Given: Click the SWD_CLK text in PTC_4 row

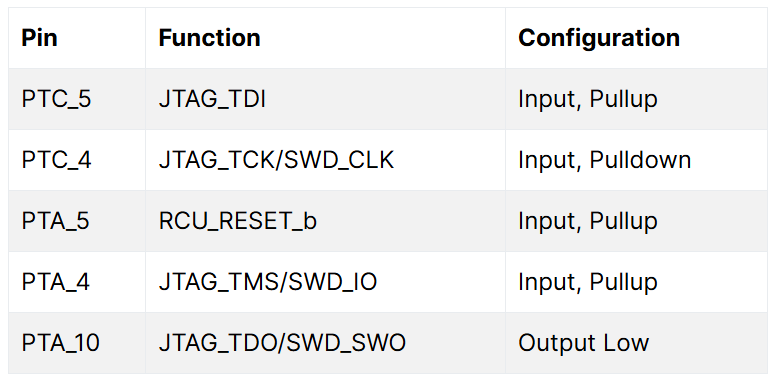Looking at the screenshot, I should pos(340,160).
